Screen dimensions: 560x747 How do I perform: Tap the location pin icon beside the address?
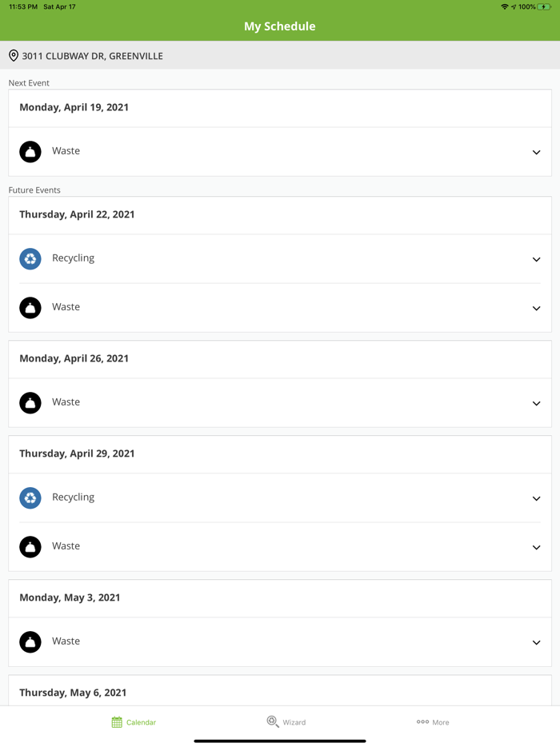point(14,56)
